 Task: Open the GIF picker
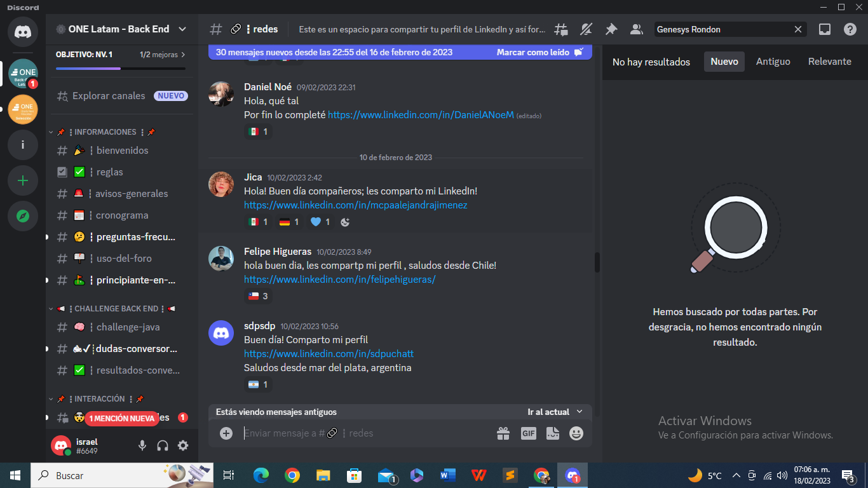coord(529,433)
